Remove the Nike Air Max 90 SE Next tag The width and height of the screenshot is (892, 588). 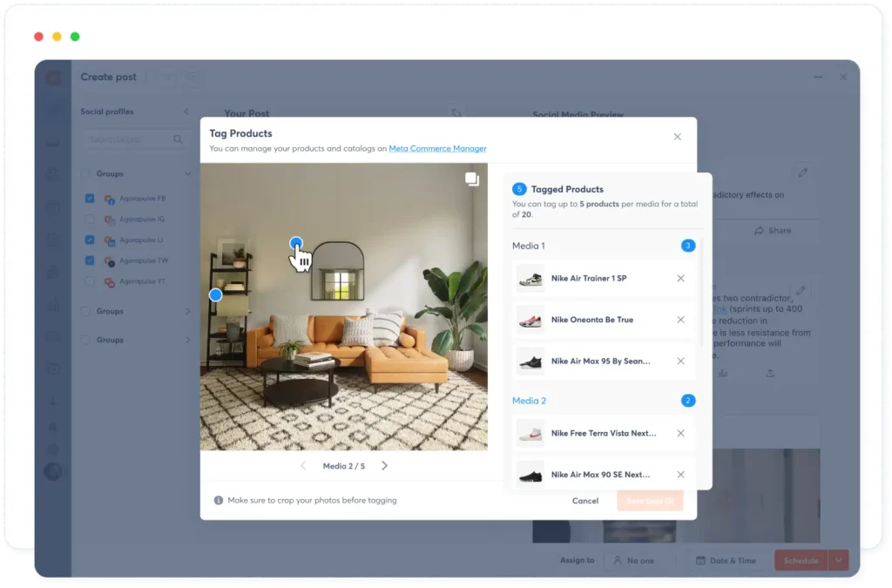[680, 475]
